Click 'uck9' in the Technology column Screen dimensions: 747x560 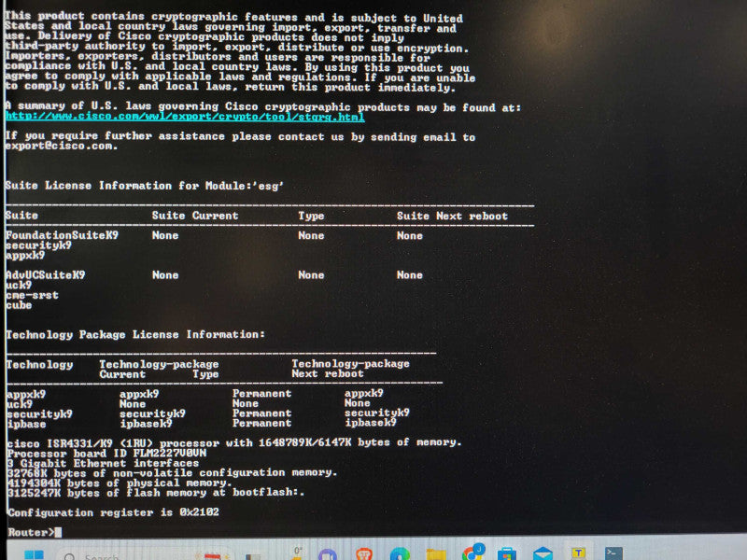tap(20, 404)
